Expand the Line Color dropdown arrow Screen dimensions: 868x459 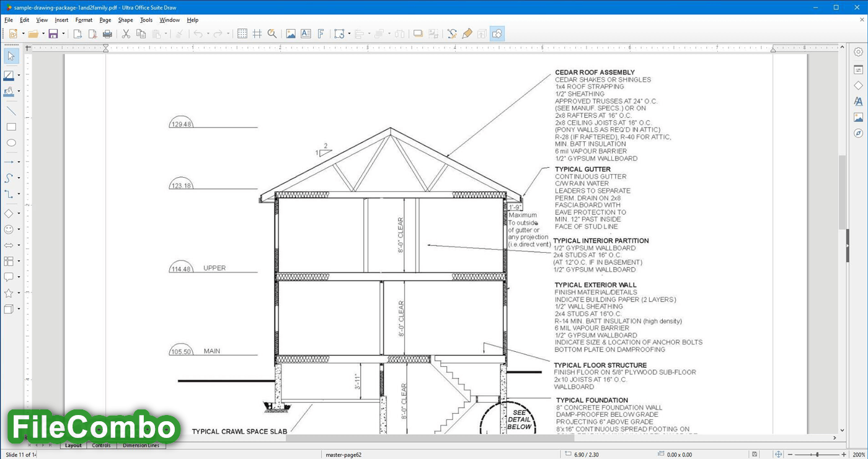point(19,76)
